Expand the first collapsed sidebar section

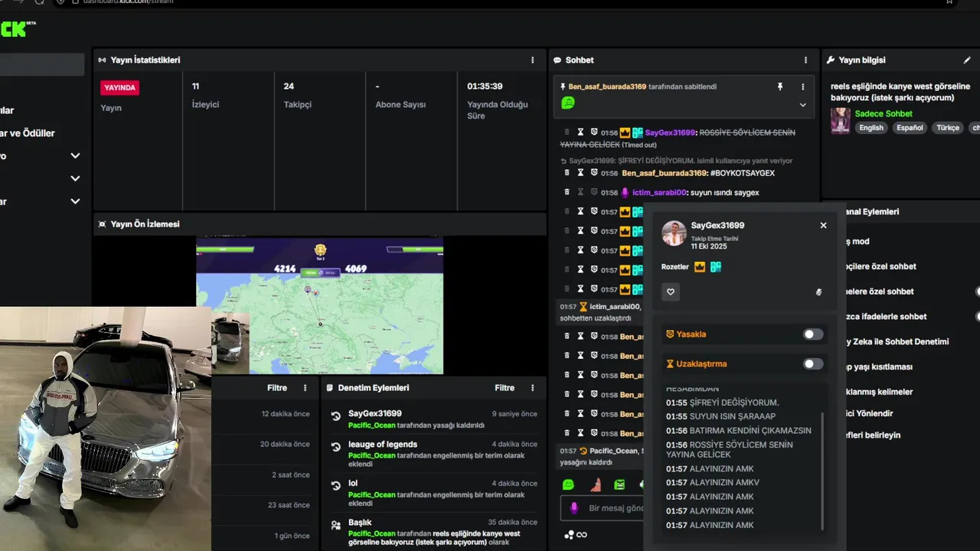pyautogui.click(x=75, y=155)
